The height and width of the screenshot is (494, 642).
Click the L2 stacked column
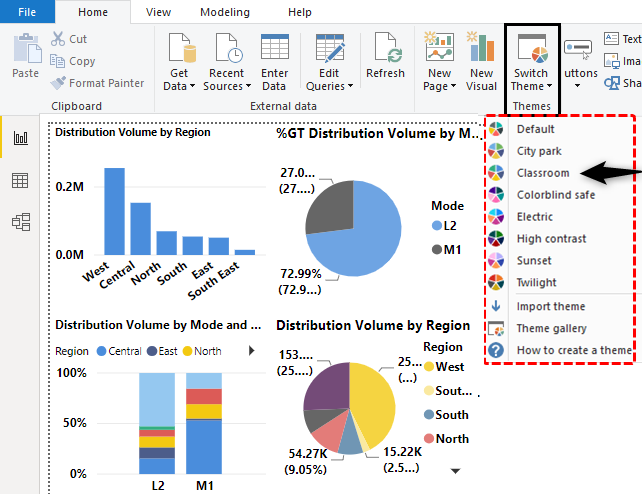pos(157,423)
